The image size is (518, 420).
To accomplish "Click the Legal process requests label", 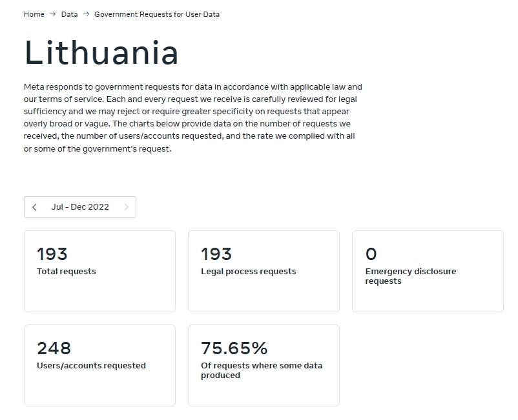I will [249, 272].
